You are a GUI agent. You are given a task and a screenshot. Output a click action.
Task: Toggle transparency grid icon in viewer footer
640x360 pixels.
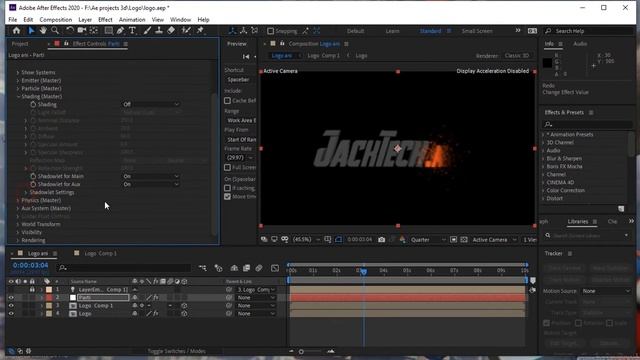pos(464,240)
